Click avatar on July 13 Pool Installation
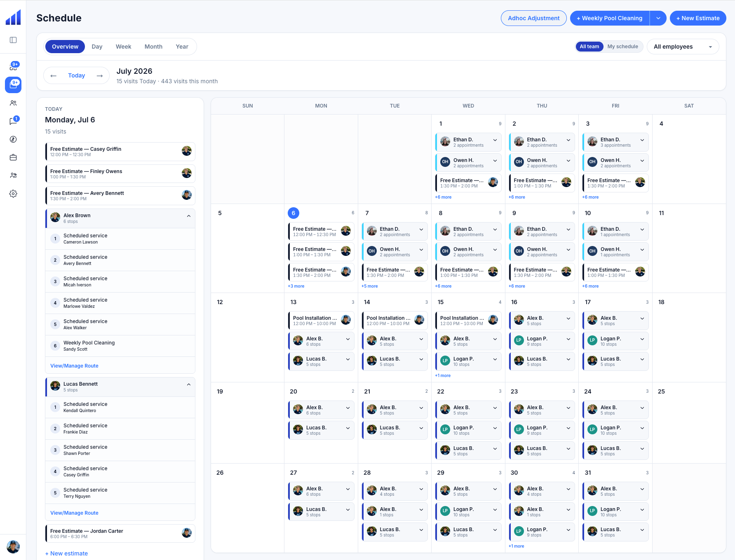The height and width of the screenshot is (560, 735). click(346, 320)
